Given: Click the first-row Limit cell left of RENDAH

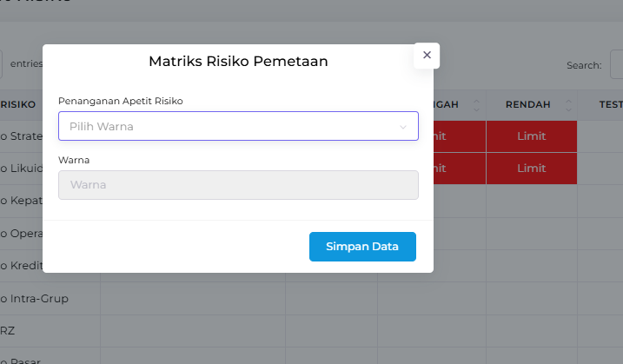Looking at the screenshot, I should 438,136.
